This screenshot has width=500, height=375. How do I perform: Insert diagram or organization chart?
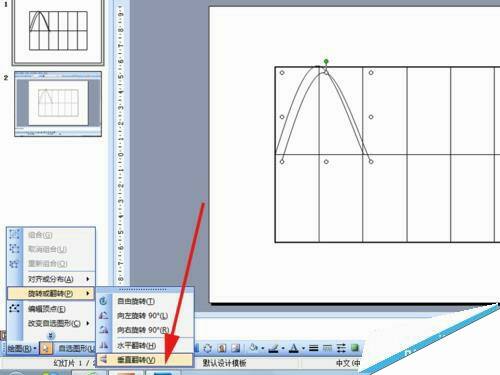coord(207,348)
